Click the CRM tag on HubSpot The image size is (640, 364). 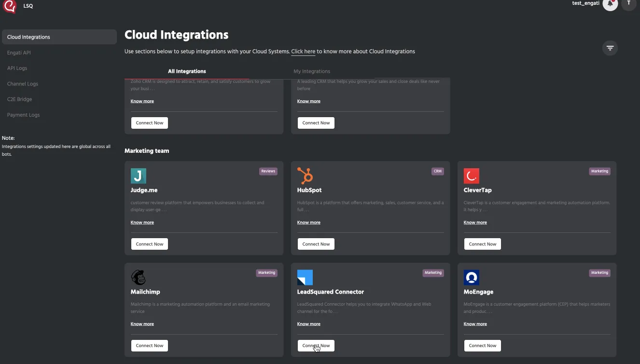coord(438,171)
